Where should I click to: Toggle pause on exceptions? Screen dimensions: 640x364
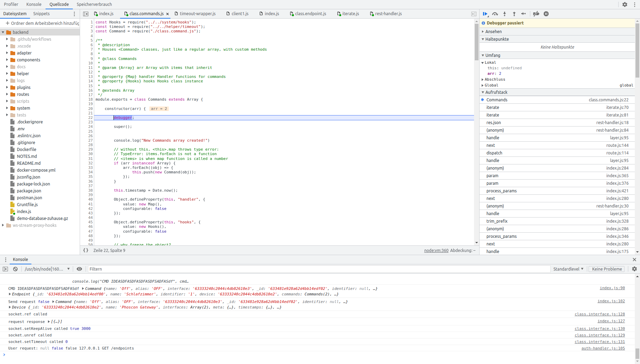tap(546, 14)
